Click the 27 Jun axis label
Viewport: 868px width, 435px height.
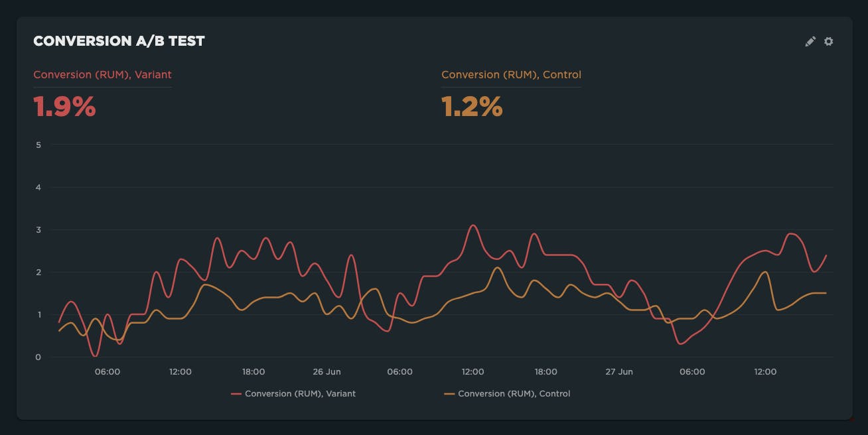tap(619, 371)
